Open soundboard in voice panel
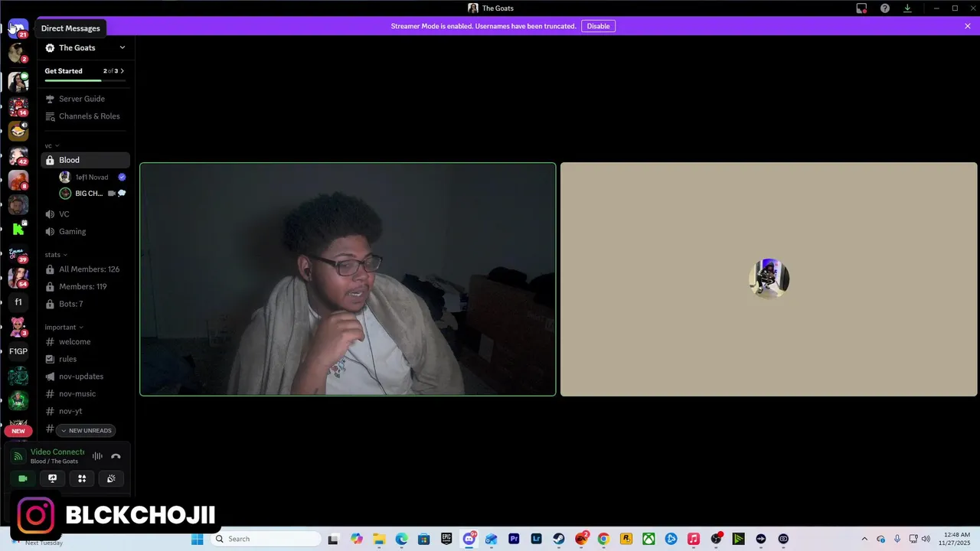980x551 pixels. pos(111,478)
